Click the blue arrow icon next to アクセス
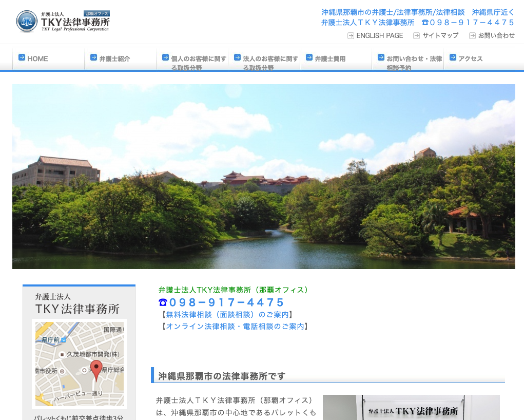 tap(453, 58)
